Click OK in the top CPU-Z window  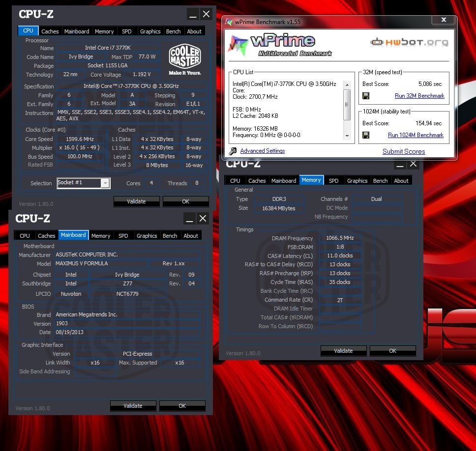point(185,201)
